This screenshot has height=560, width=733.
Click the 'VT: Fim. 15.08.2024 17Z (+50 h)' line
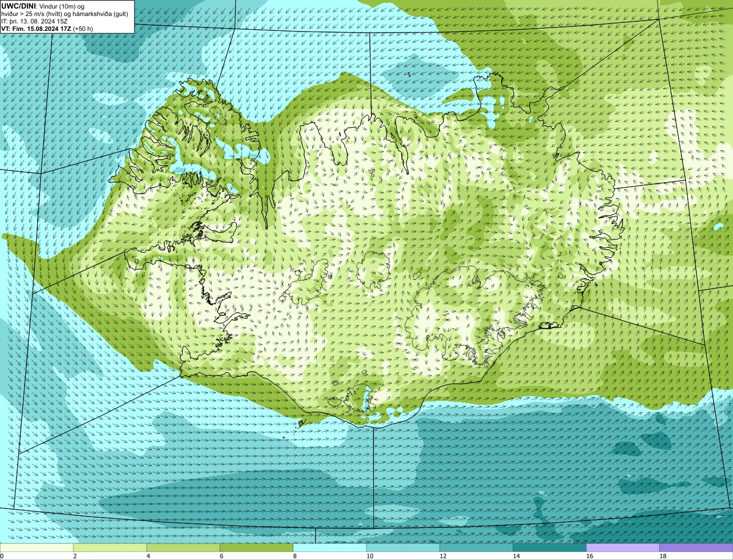47,28
